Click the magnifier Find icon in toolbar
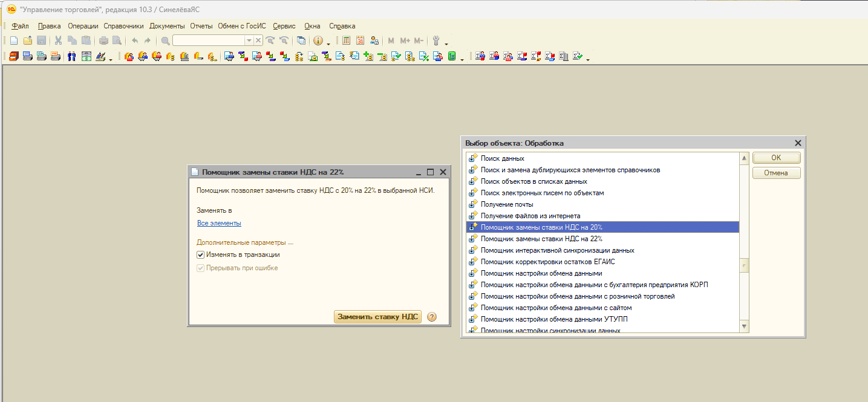Image resolution: width=868 pixels, height=402 pixels. (165, 41)
